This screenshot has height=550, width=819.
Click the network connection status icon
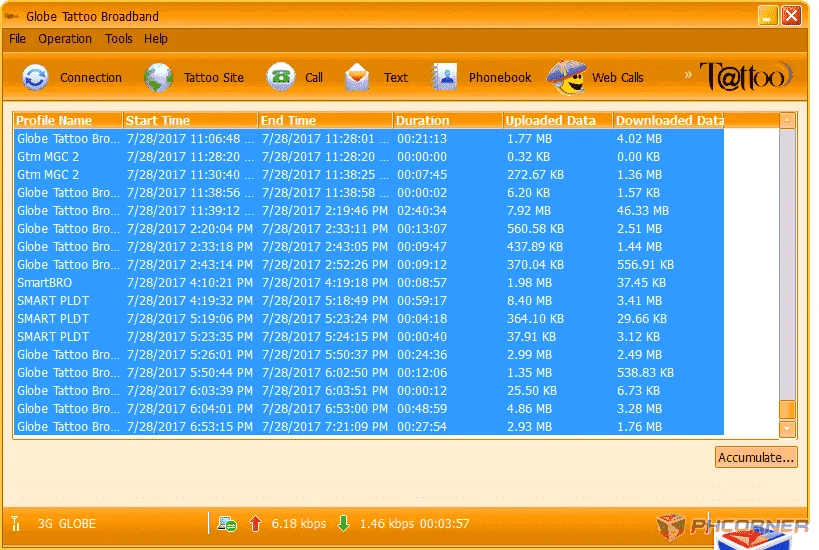click(227, 523)
